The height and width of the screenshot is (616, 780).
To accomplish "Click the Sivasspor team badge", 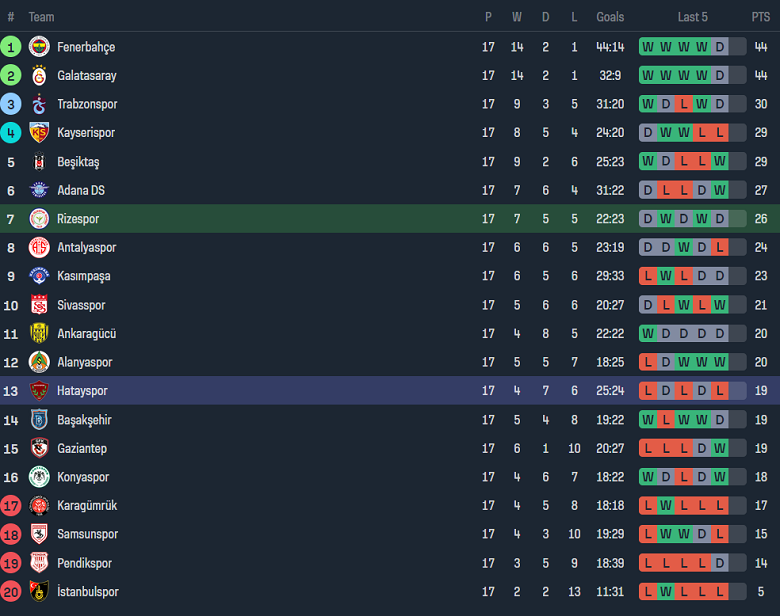I will pyautogui.click(x=39, y=305).
